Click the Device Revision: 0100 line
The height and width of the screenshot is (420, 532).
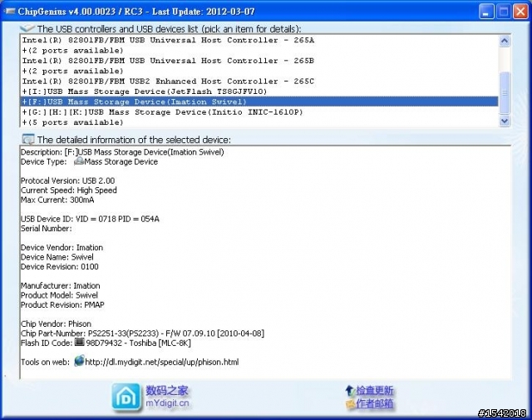60,266
